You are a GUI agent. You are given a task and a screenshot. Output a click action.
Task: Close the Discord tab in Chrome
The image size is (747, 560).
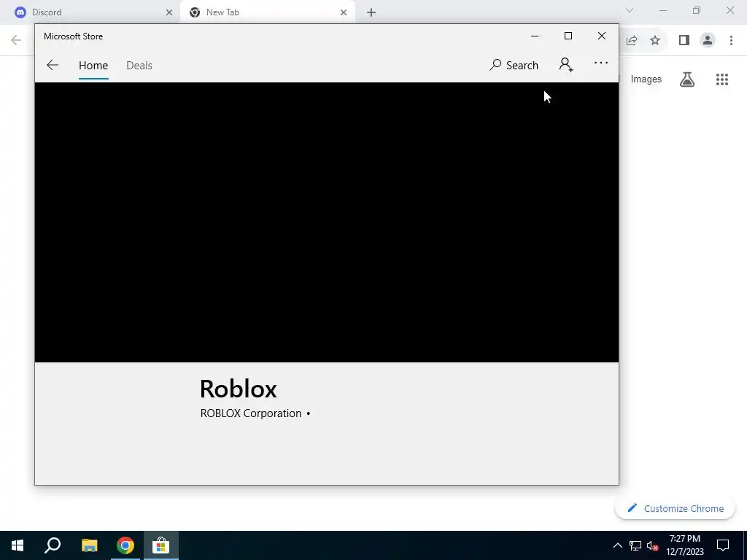(169, 12)
